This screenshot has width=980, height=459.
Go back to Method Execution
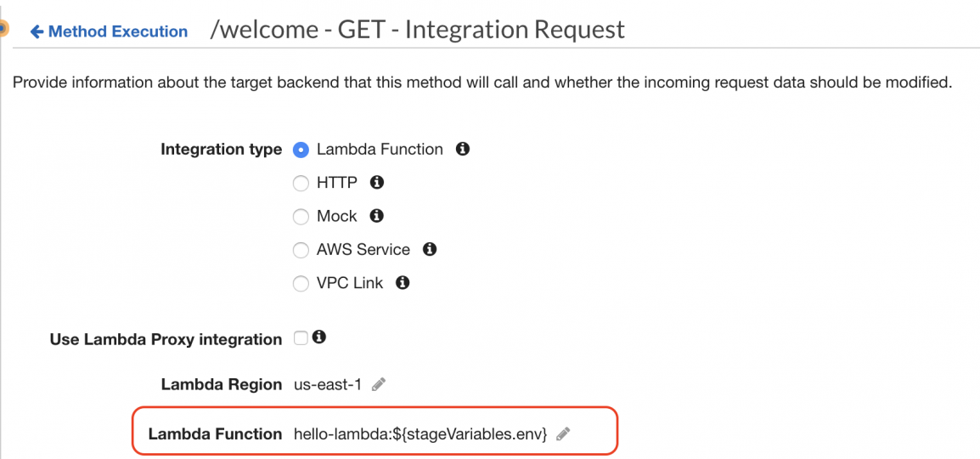109,31
